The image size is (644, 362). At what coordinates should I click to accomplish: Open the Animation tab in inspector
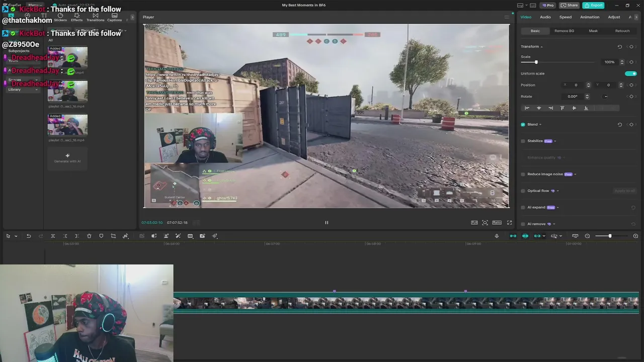tap(590, 17)
